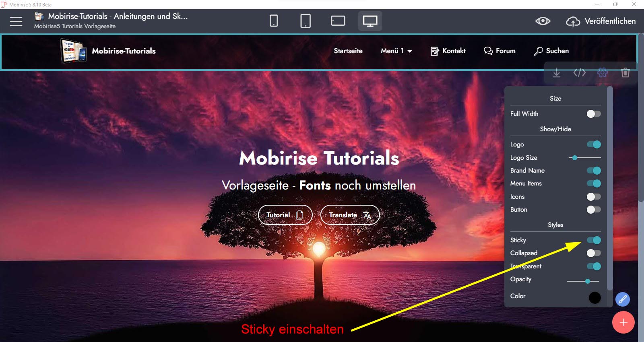Open the block code editor
The height and width of the screenshot is (342, 644).
[x=580, y=72]
